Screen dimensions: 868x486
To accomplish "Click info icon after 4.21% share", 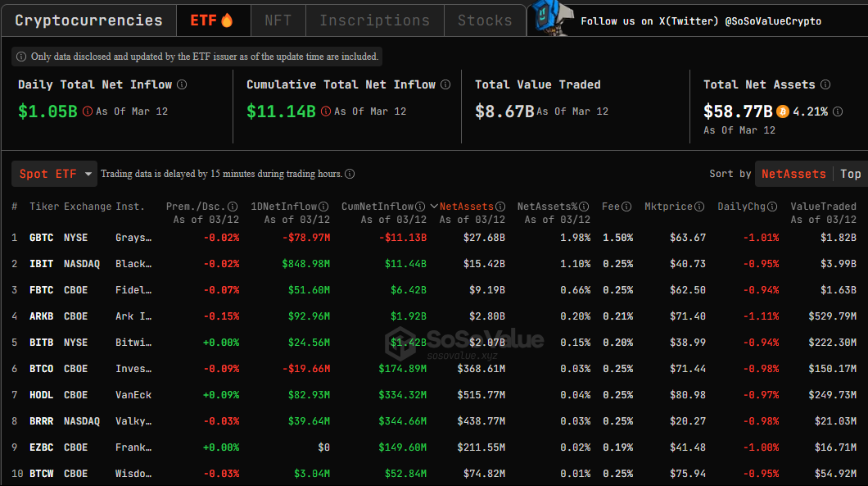I will click(838, 111).
